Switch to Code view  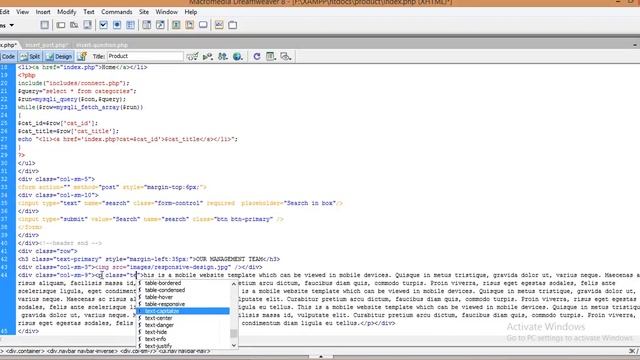tap(8, 56)
